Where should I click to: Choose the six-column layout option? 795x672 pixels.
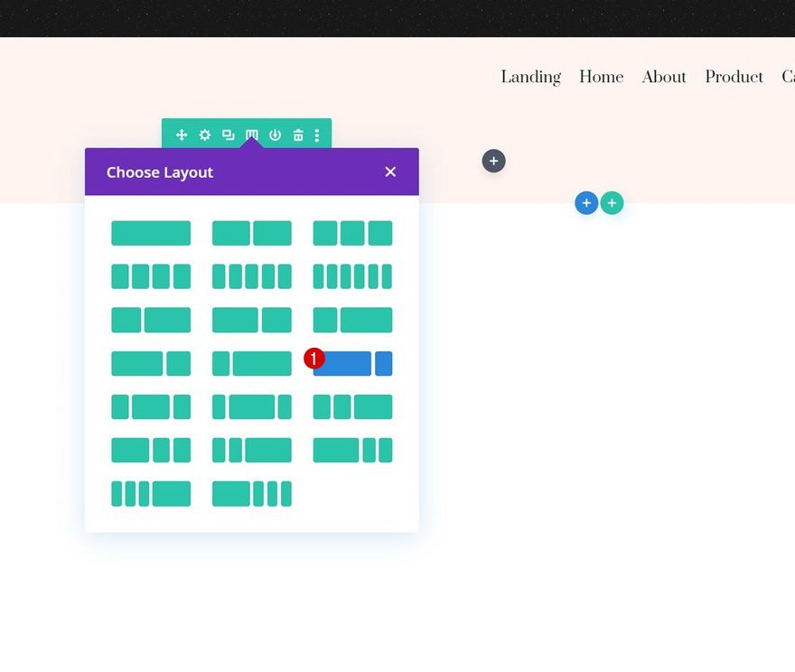tap(352, 276)
